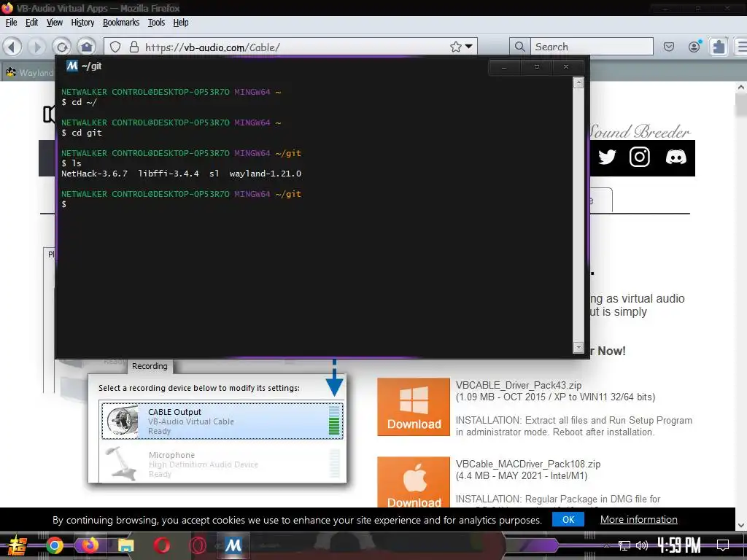Open the Tools menu
The image size is (747, 560).
tap(156, 23)
